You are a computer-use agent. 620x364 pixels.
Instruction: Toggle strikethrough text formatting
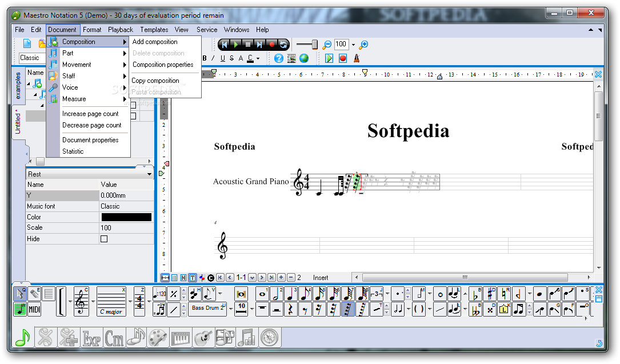tap(231, 58)
